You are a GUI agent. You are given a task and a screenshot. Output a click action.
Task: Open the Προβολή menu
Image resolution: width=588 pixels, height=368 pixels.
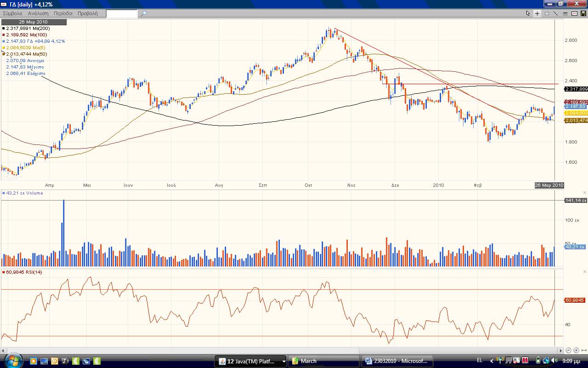87,14
